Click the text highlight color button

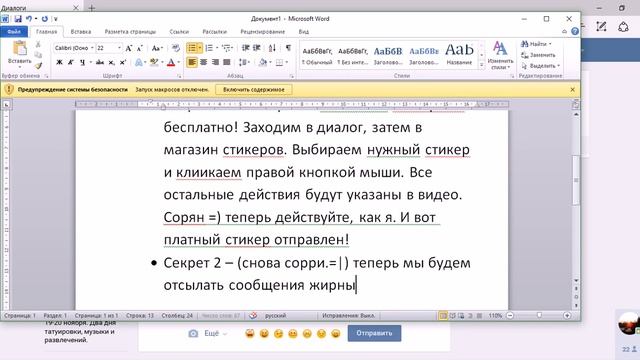click(x=153, y=62)
